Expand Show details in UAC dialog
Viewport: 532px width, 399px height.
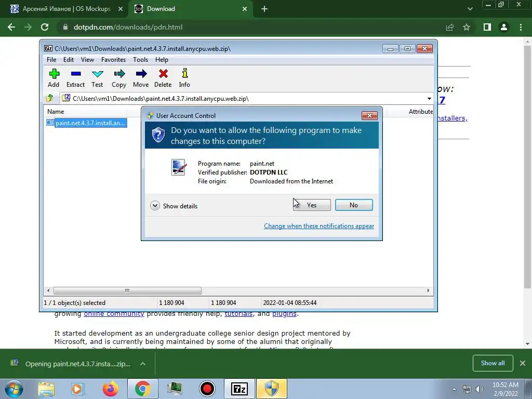pos(174,206)
